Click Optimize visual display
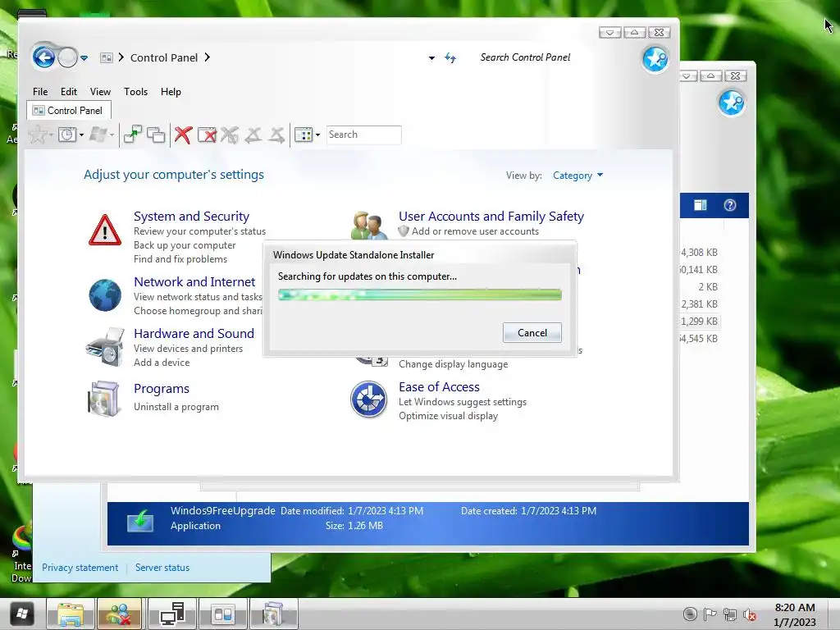This screenshot has height=630, width=840. pyautogui.click(x=448, y=416)
